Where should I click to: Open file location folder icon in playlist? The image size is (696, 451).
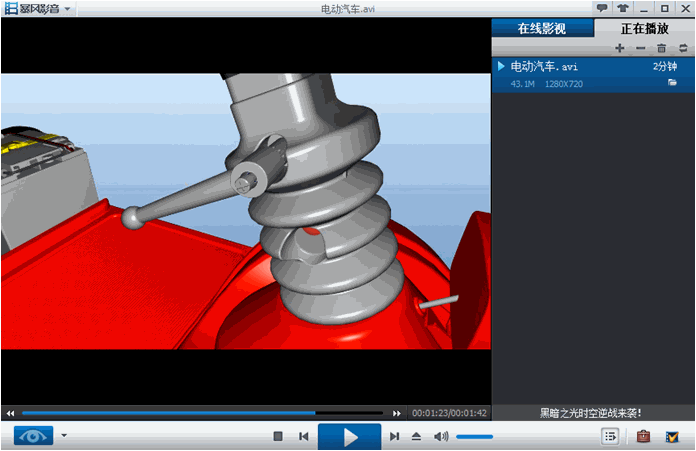pos(672,83)
